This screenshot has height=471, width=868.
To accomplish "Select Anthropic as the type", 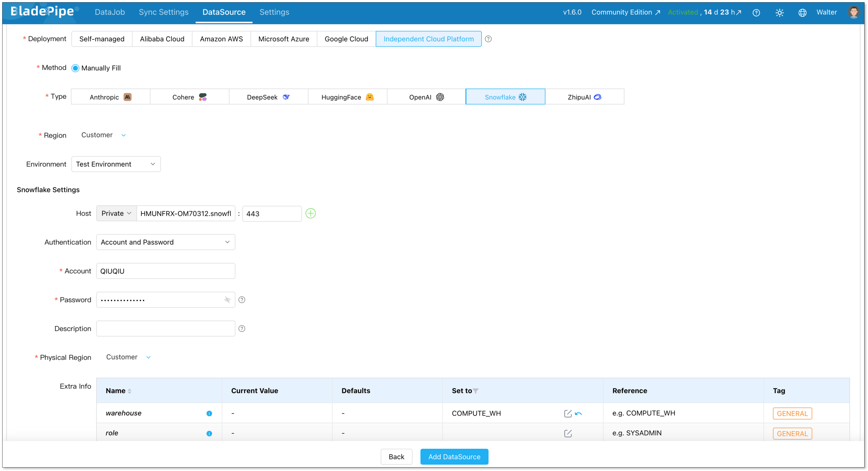I will [x=111, y=97].
